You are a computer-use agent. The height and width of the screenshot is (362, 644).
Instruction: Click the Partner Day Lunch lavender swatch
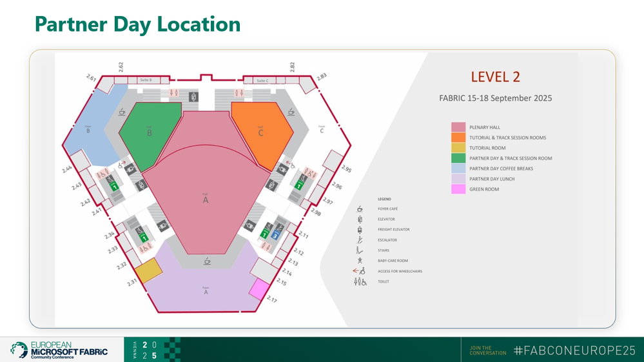(x=458, y=179)
